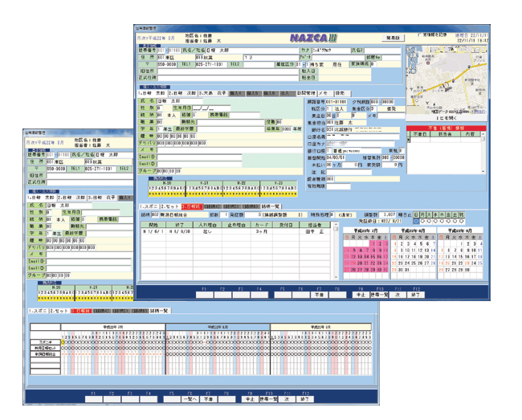Click the 担当者 column header in complaint table

(x=446, y=134)
